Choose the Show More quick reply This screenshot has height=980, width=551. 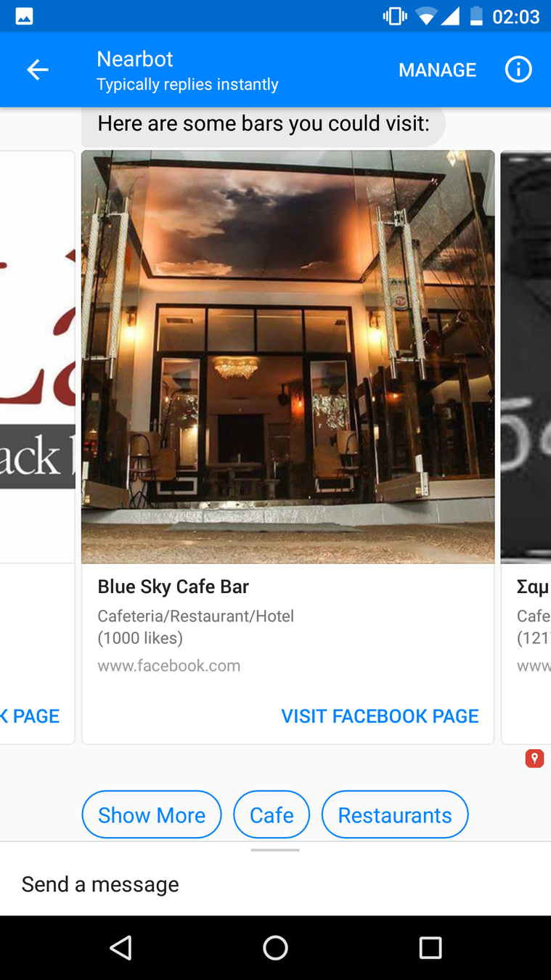coord(152,814)
